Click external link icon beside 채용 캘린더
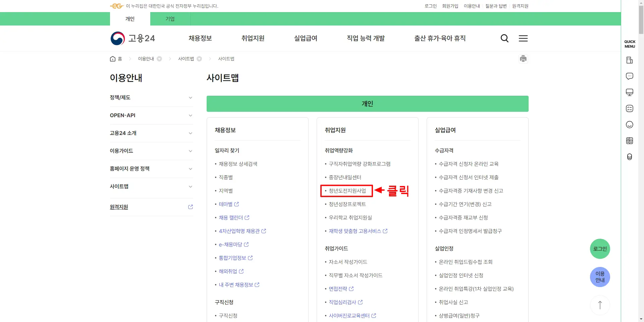Viewport: 644px width, 322px height. [247, 218]
